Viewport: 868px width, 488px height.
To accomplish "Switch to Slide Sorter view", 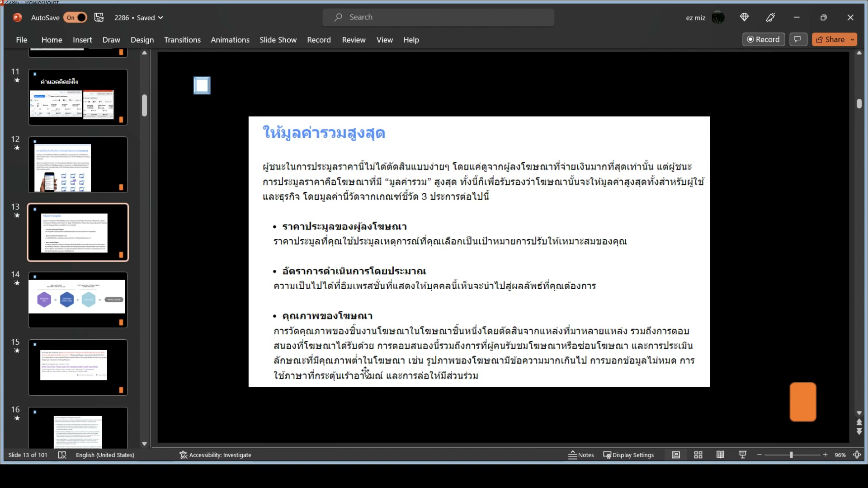I will (698, 455).
